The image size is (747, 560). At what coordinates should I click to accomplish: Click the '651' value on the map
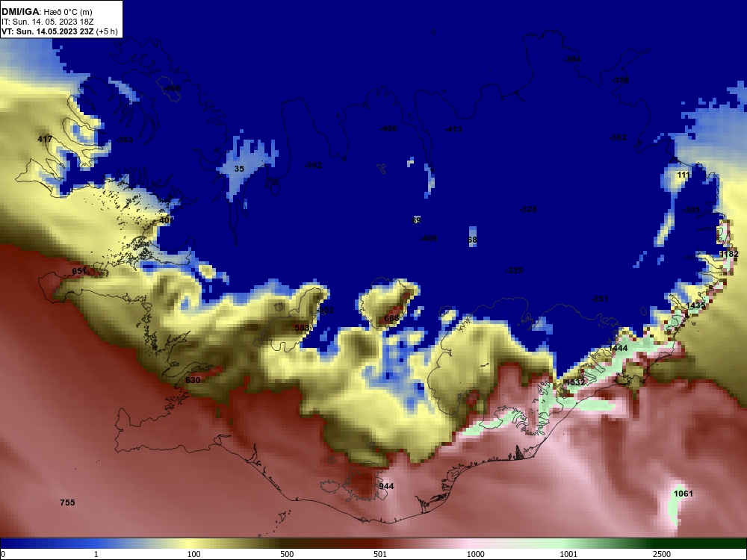[79, 271]
